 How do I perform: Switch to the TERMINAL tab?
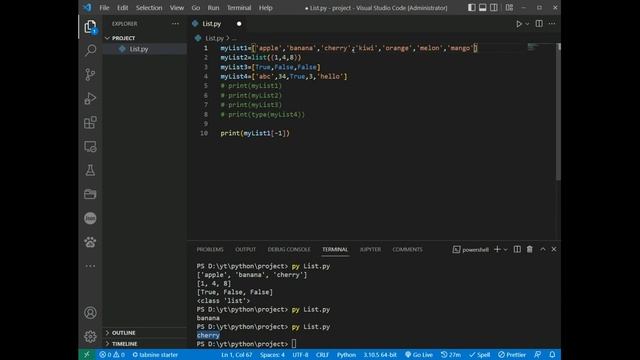click(335, 249)
